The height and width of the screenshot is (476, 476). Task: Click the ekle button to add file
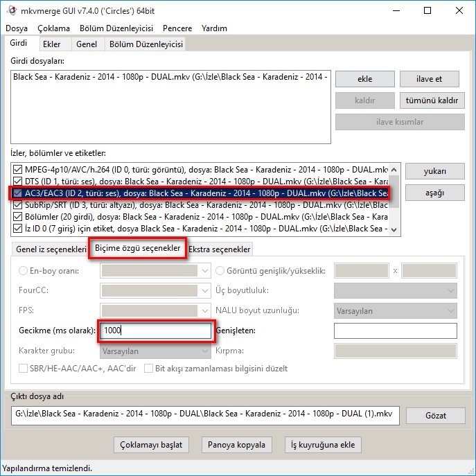(364, 79)
